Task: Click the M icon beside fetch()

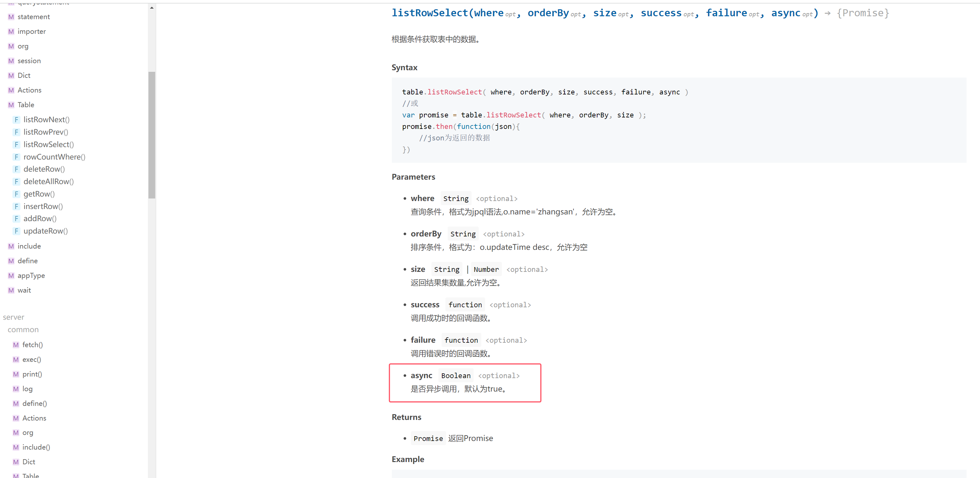Action: click(x=16, y=345)
